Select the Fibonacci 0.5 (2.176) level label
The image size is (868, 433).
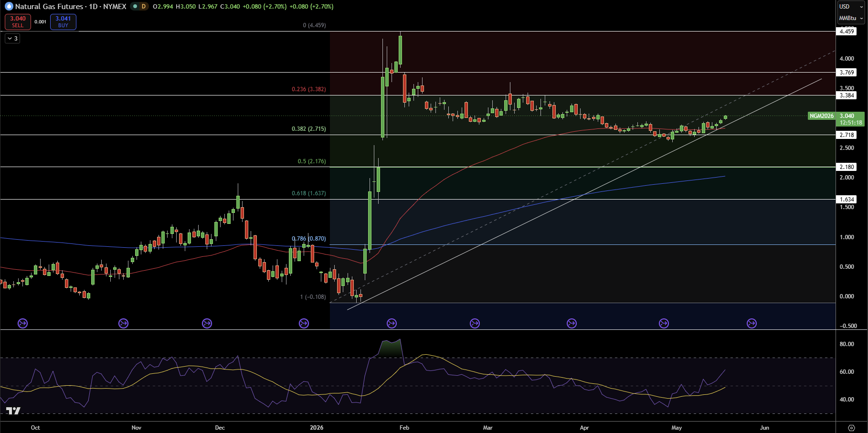[x=312, y=161]
